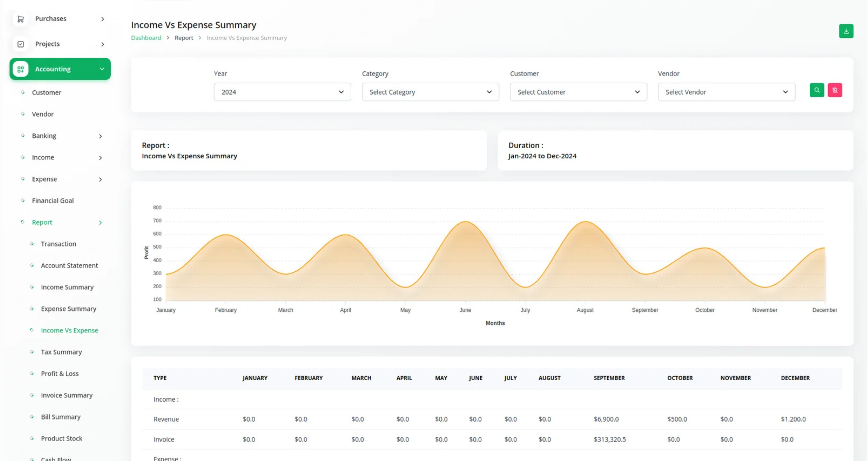Open the Select Category dropdown

point(430,92)
